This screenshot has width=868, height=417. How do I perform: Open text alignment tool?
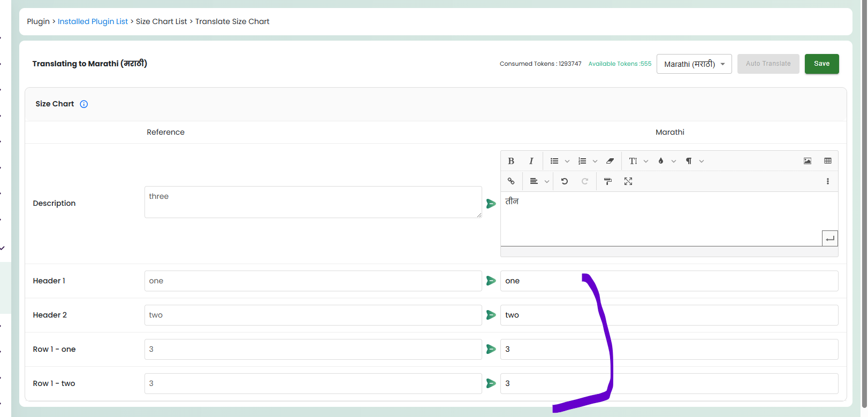(534, 181)
